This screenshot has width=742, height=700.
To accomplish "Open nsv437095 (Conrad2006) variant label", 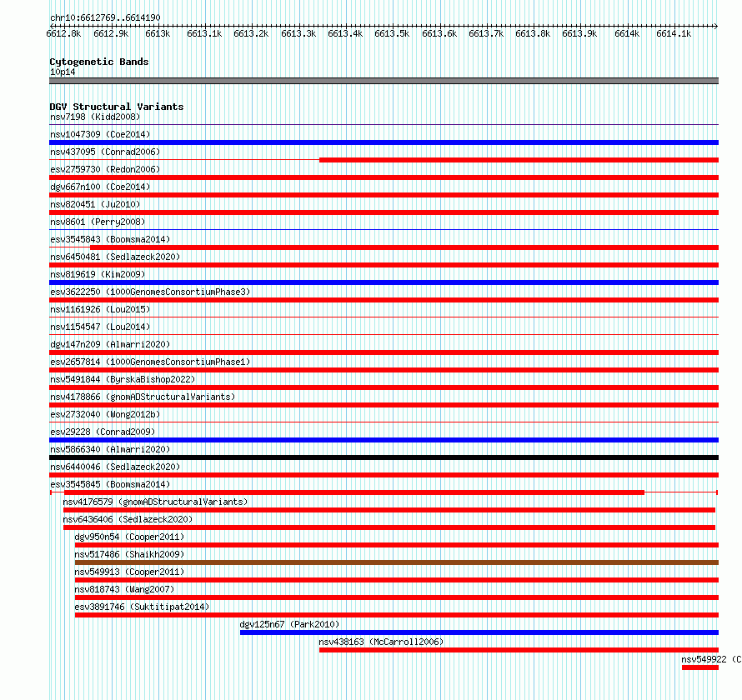I will coord(105,152).
